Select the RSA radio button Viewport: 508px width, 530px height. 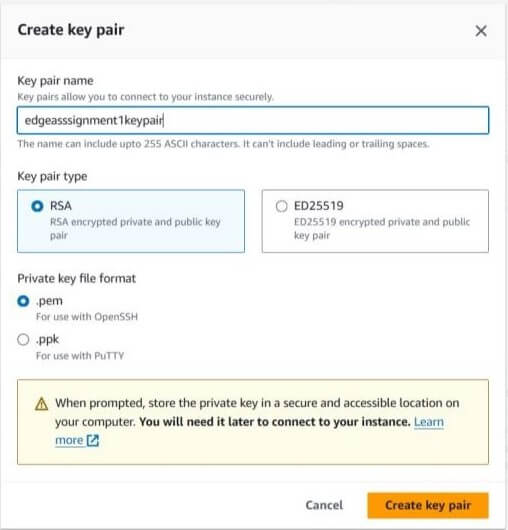[x=37, y=206]
